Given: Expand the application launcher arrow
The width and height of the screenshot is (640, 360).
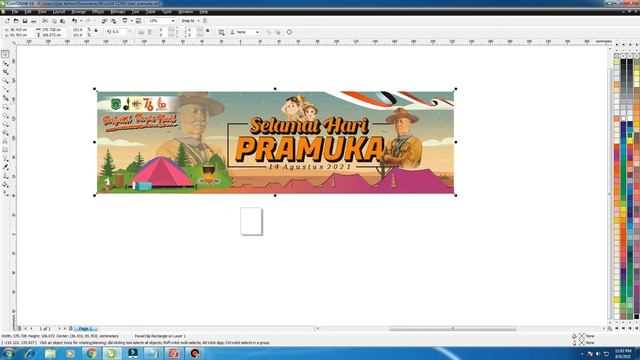Looking at the screenshot, I should (x=131, y=21).
